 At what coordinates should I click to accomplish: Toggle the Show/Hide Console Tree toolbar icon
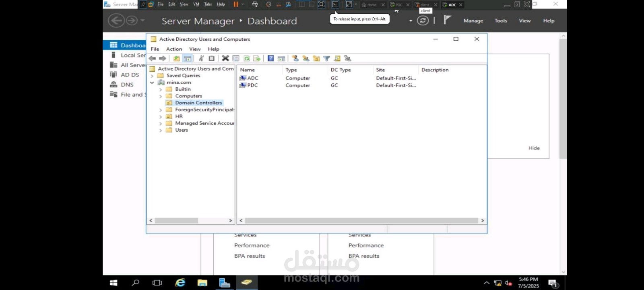tap(188, 58)
